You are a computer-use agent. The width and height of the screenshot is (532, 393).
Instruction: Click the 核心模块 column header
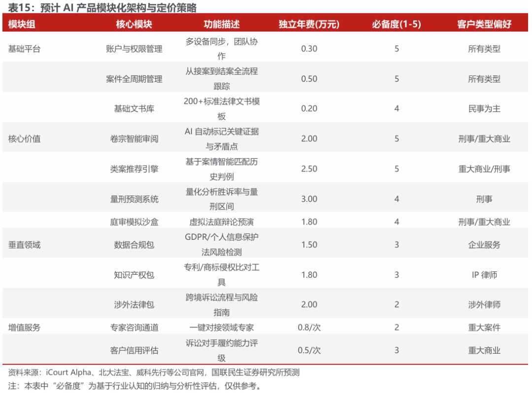pyautogui.click(x=134, y=25)
